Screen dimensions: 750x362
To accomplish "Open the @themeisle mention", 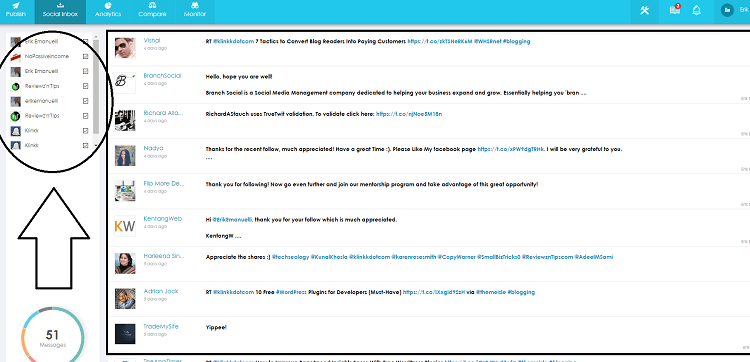I will (x=490, y=292).
